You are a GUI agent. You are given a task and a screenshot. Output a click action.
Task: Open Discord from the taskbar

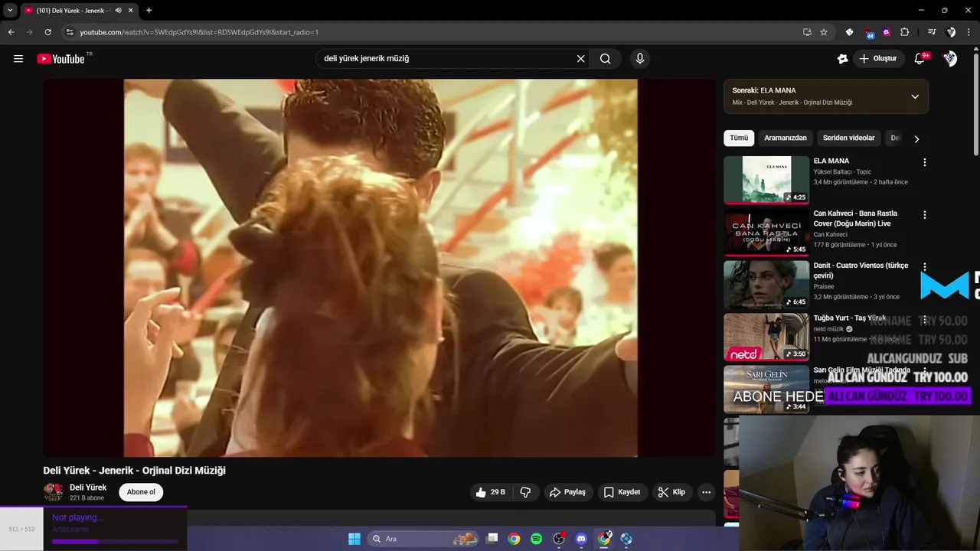tap(581, 539)
